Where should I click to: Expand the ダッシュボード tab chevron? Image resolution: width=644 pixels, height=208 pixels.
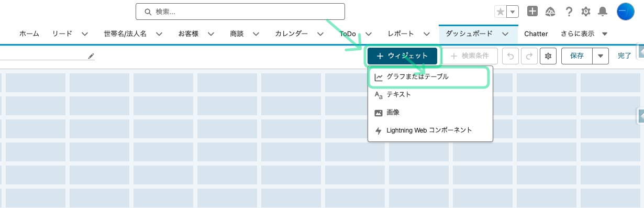[505, 34]
